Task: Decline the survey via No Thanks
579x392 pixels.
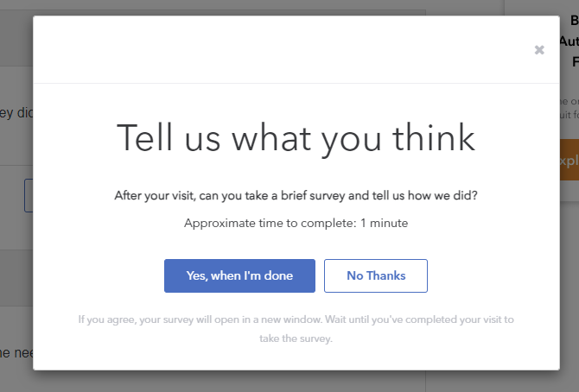Action: [376, 275]
